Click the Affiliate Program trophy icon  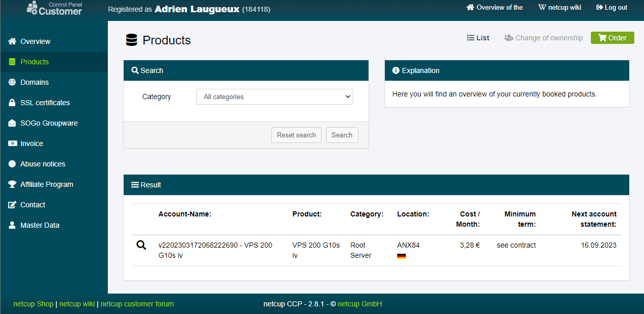tap(12, 184)
